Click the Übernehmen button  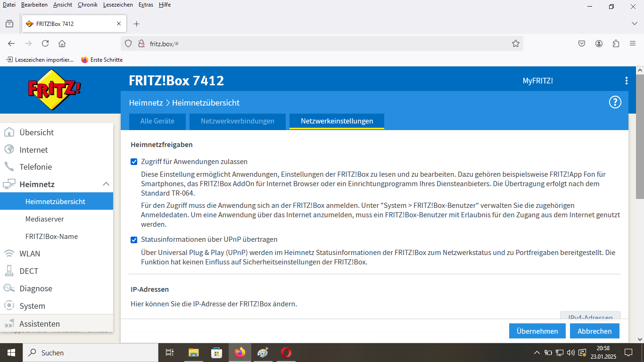[537, 331]
